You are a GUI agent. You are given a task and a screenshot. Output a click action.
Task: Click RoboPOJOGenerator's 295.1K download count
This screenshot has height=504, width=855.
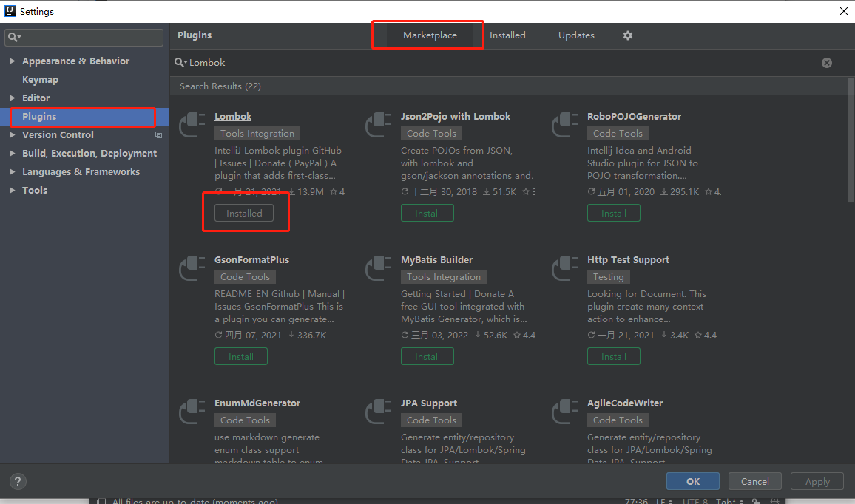(680, 192)
